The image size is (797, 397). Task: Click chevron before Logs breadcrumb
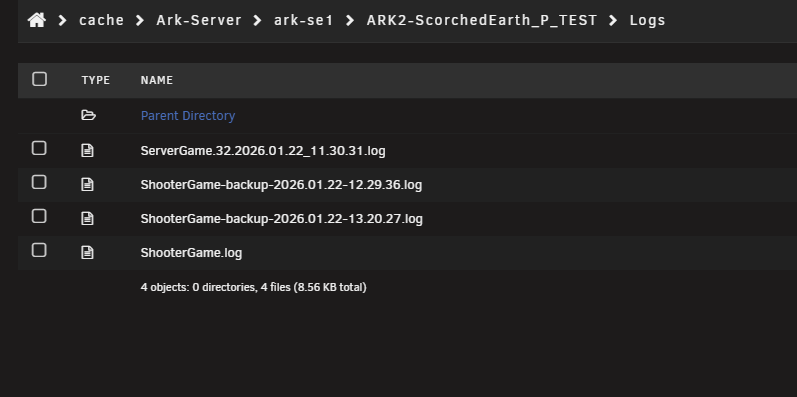coord(613,20)
